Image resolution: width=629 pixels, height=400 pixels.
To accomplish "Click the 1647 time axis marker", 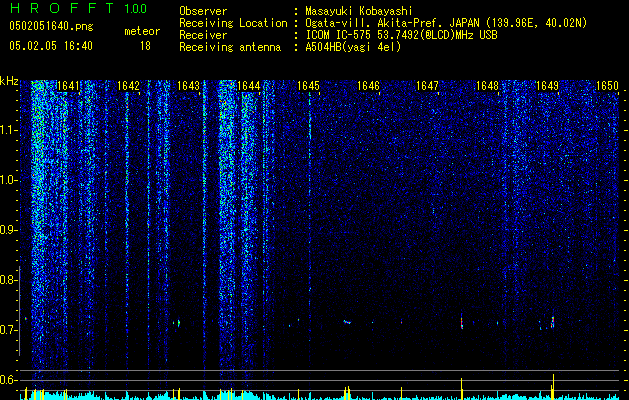I will (x=428, y=86).
